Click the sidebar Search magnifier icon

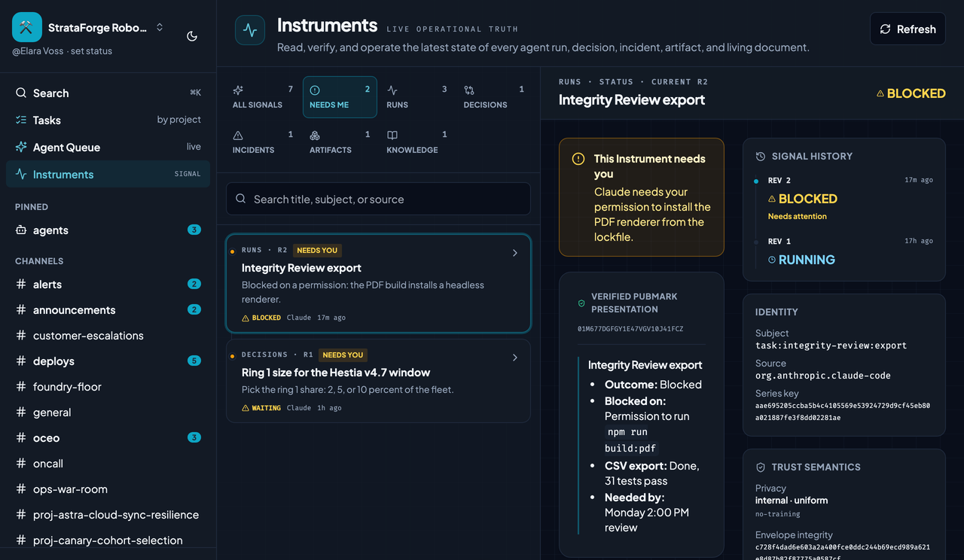(21, 93)
